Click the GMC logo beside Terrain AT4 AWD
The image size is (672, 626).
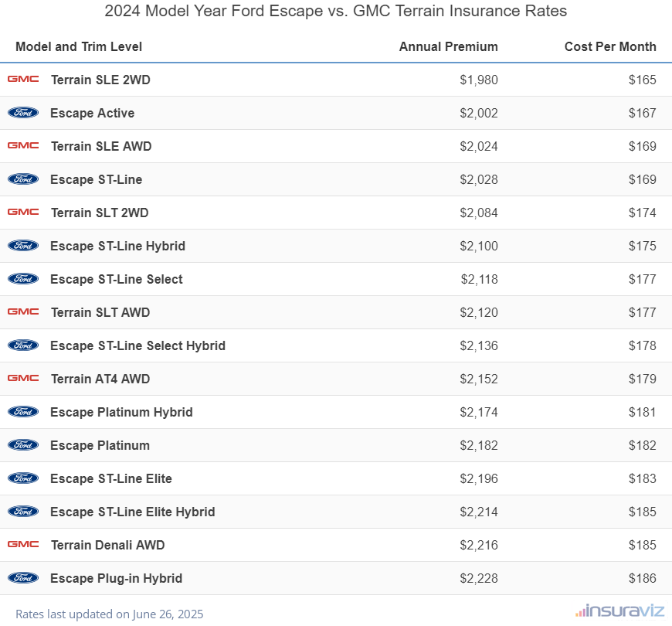pyautogui.click(x=23, y=379)
